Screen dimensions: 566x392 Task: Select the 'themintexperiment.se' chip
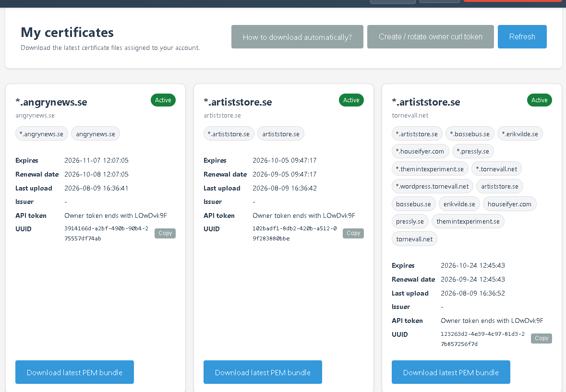468,221
